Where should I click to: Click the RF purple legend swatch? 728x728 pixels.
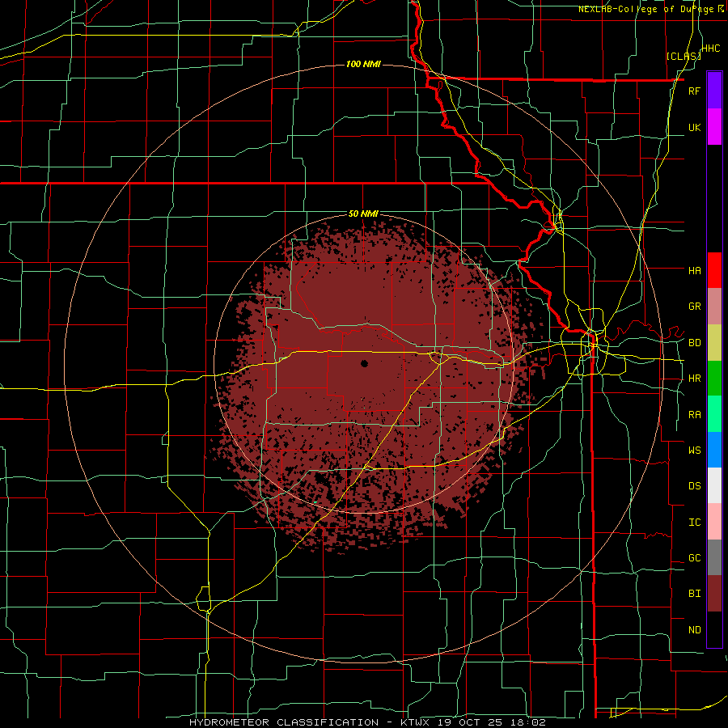click(x=714, y=91)
